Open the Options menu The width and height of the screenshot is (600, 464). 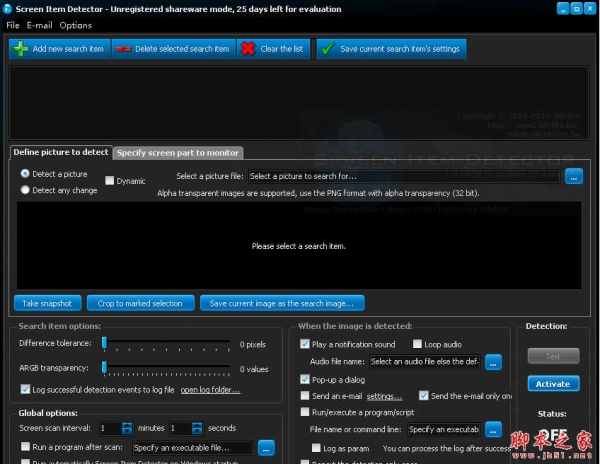[75, 25]
